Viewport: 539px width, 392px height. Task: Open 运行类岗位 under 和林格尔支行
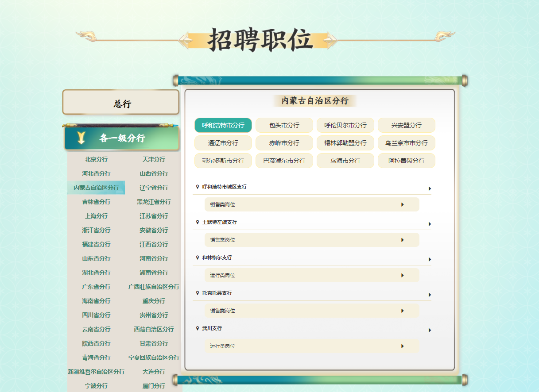(x=312, y=275)
